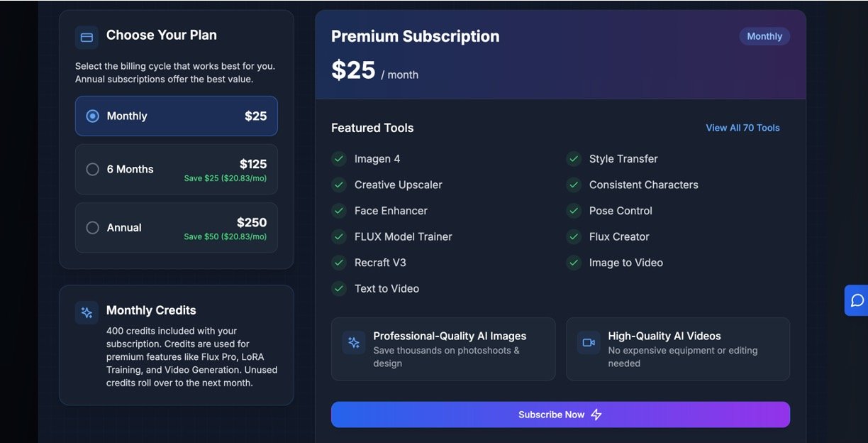Click the Image to Video feature item
Viewport: 868px width, 443px height.
625,263
